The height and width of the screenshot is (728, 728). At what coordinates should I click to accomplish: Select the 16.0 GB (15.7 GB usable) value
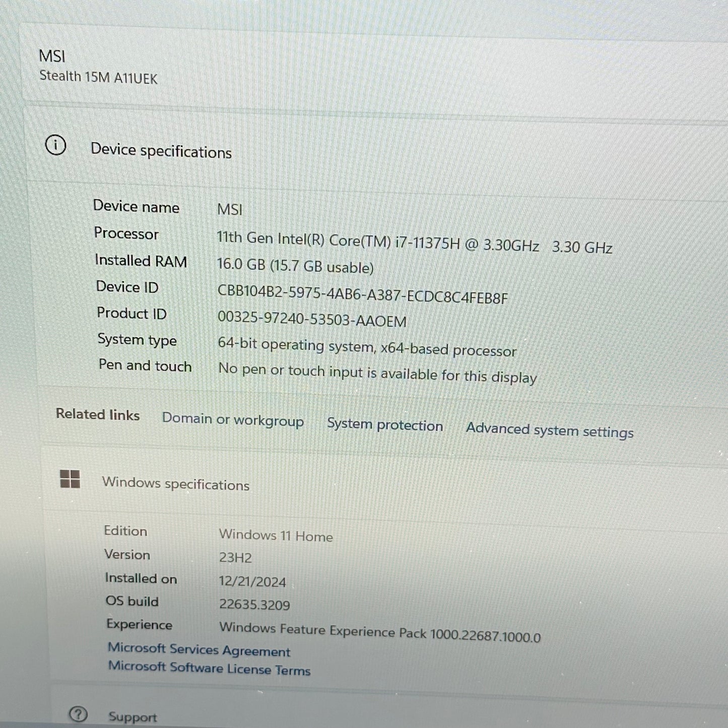295,266
